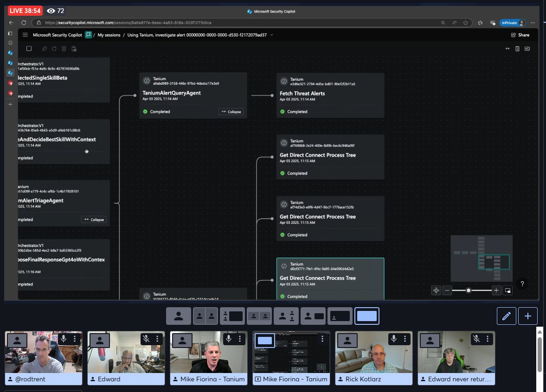Image resolution: width=546 pixels, height=392 pixels.
Task: Click the export prompt icon in toolbar
Action: pyautogui.click(x=74, y=49)
